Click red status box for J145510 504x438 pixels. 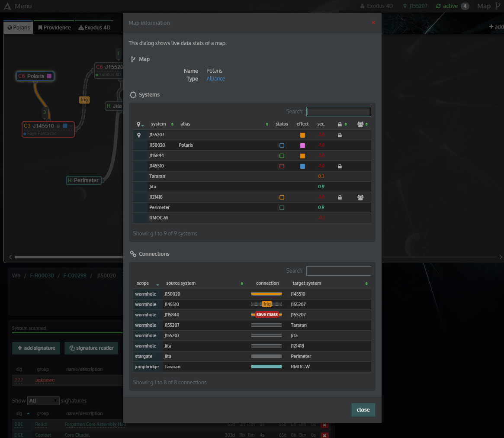tap(282, 166)
